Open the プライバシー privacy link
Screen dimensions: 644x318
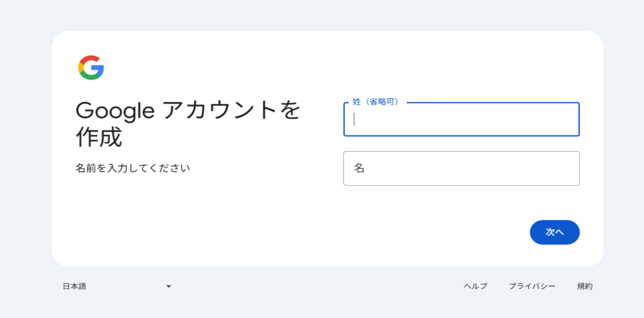[532, 287]
